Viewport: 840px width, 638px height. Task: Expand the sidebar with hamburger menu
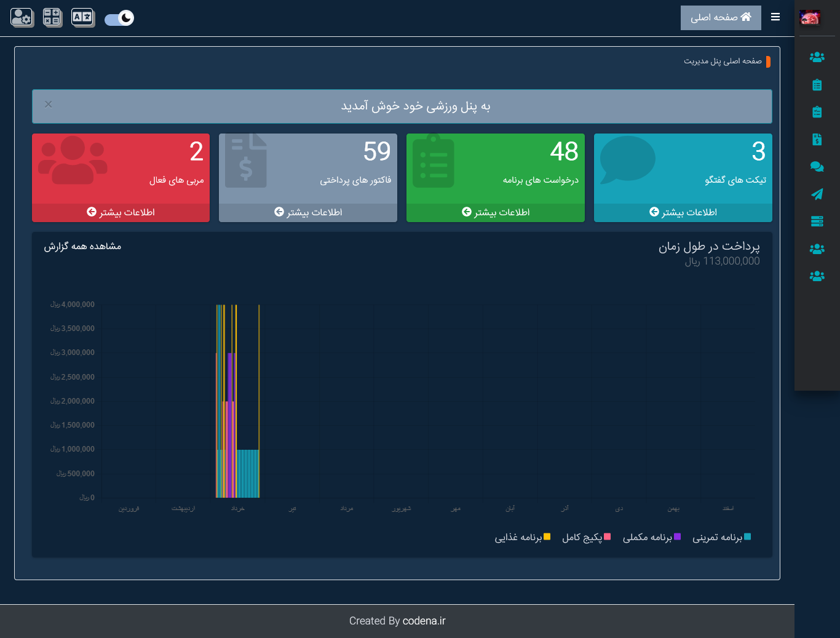point(775,17)
